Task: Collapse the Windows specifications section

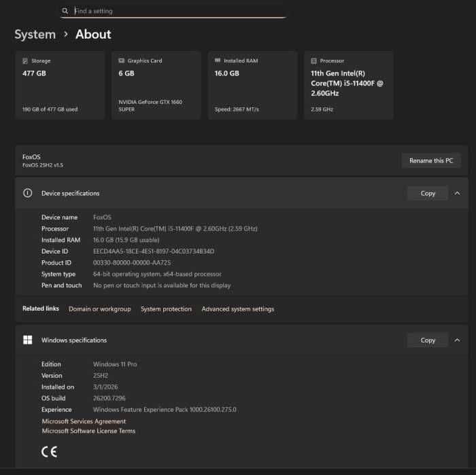Action: click(457, 340)
